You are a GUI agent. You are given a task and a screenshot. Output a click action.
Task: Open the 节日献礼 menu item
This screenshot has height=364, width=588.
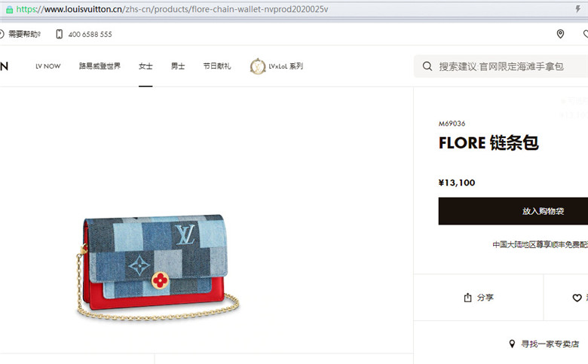tap(217, 66)
